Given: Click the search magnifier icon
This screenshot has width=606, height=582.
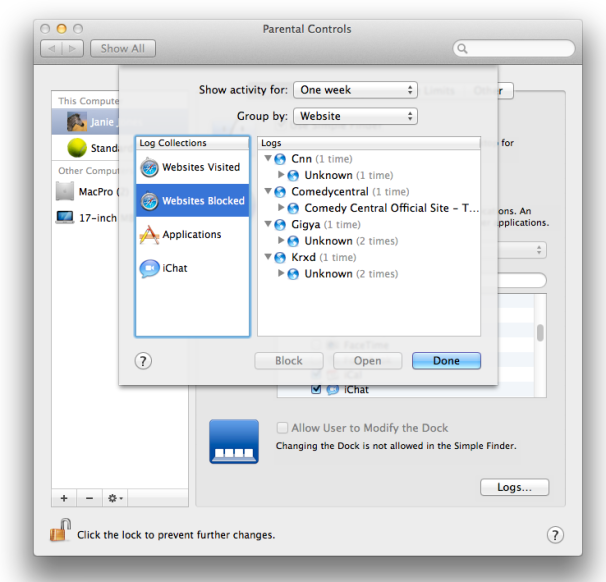Looking at the screenshot, I should point(462,49).
